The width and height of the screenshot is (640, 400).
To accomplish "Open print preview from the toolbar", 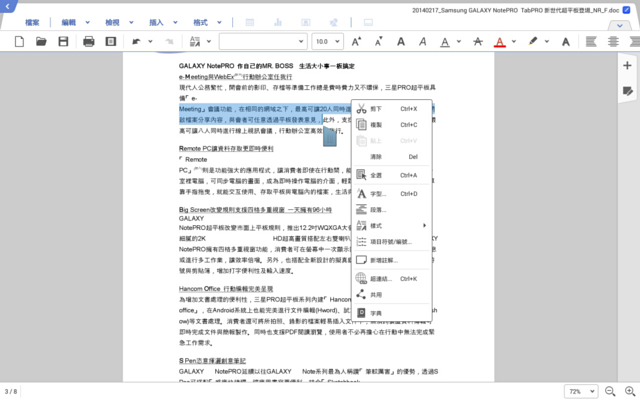I will pyautogui.click(x=111, y=42).
